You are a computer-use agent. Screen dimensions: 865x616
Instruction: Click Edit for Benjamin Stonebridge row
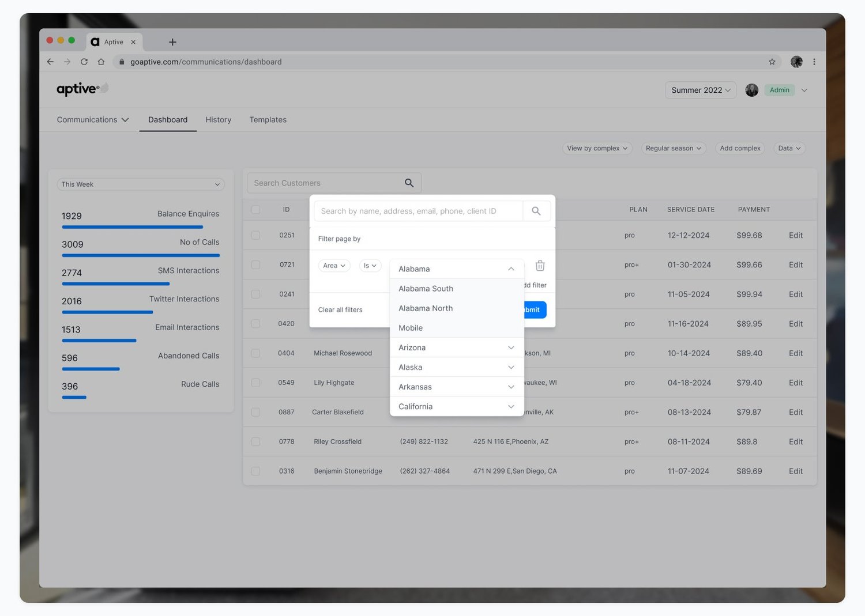[796, 471]
